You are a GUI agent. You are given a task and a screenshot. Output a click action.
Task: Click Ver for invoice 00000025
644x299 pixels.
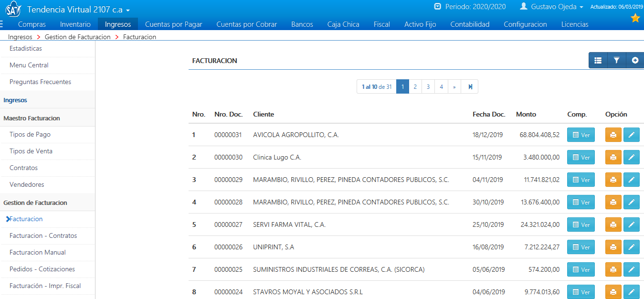[581, 270]
